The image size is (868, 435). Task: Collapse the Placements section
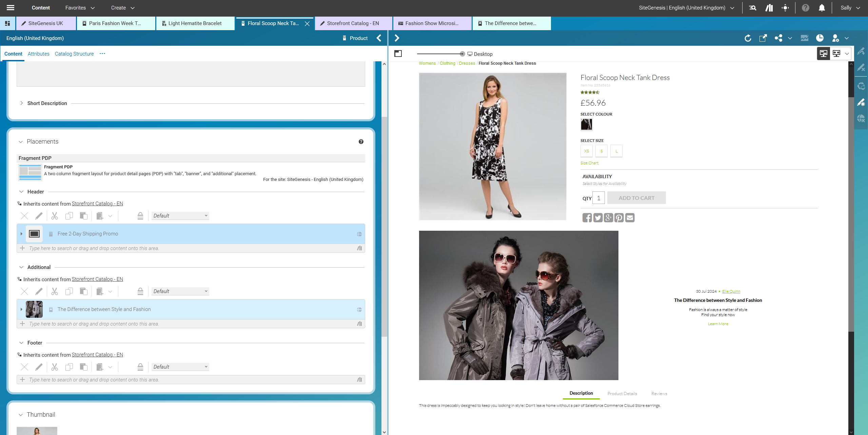(21, 142)
